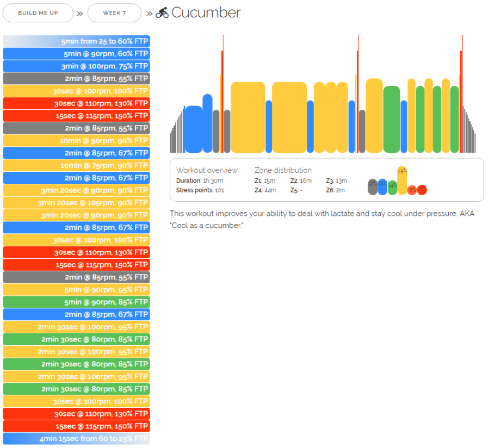The height and width of the screenshot is (448, 489).
Task: Click the cyclist icon beside Cucumber title
Action: pyautogui.click(x=162, y=13)
